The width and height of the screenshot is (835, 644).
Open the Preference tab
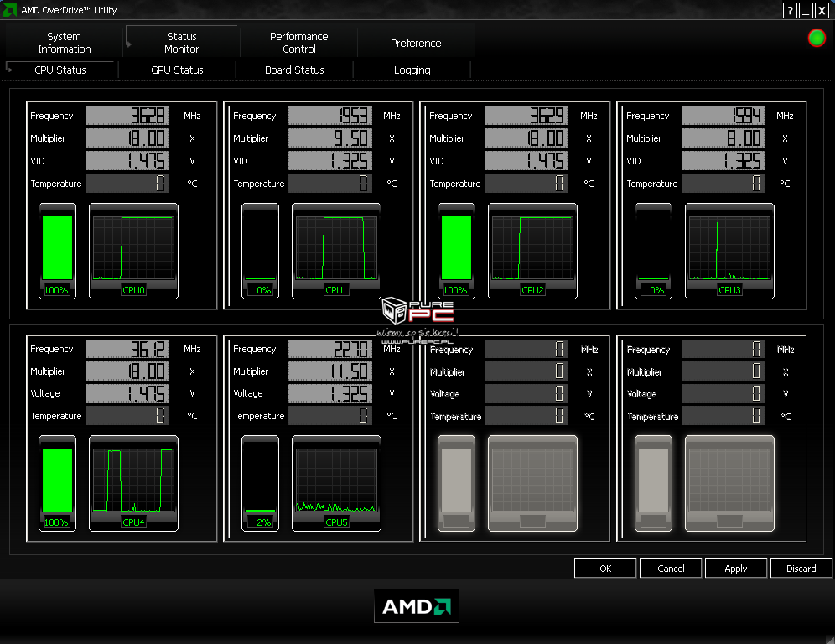pos(416,43)
